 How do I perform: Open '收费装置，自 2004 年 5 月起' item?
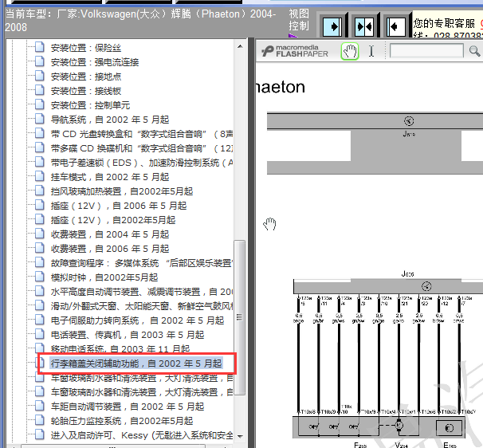coord(110,234)
